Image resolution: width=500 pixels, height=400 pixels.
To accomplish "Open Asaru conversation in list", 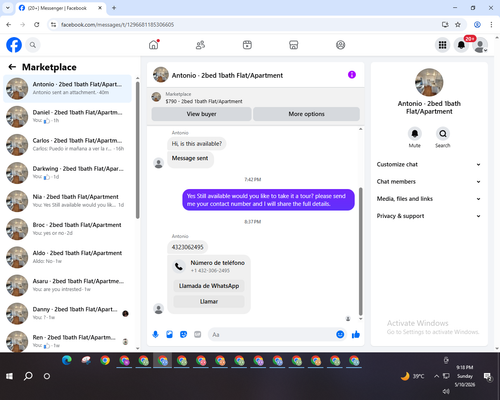I will pyautogui.click(x=68, y=285).
